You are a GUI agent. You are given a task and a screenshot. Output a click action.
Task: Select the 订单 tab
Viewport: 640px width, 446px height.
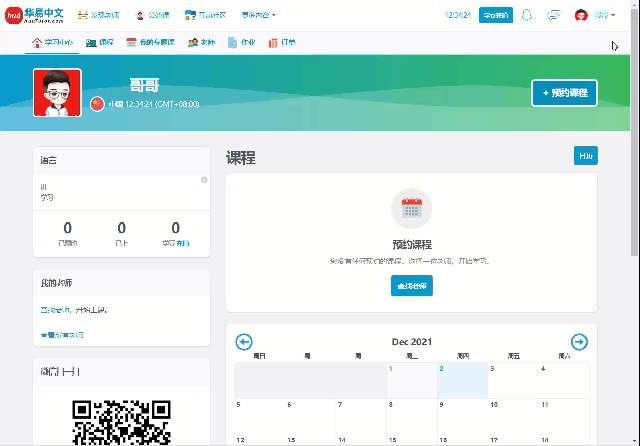point(281,42)
